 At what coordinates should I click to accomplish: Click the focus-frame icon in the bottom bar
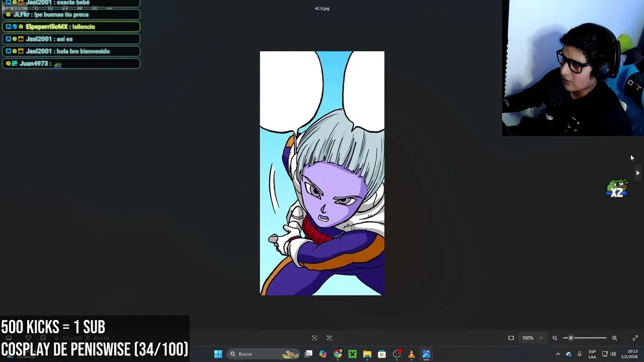click(x=314, y=338)
